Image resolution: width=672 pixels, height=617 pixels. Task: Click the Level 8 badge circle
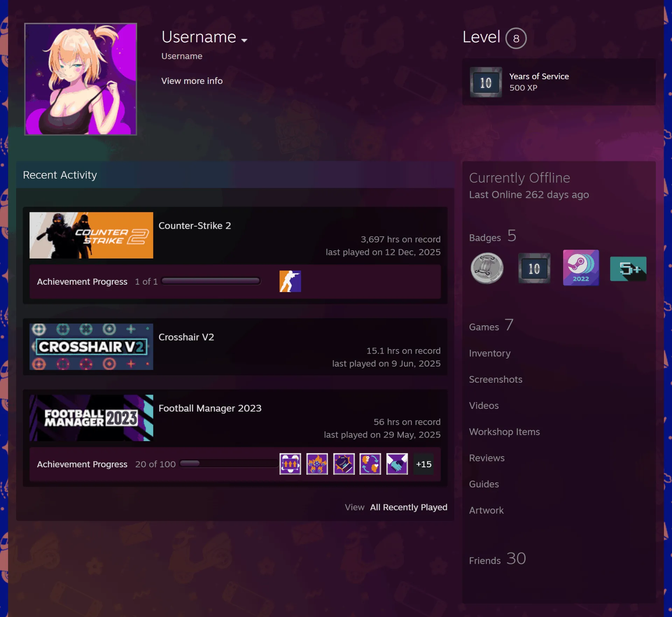pyautogui.click(x=516, y=38)
